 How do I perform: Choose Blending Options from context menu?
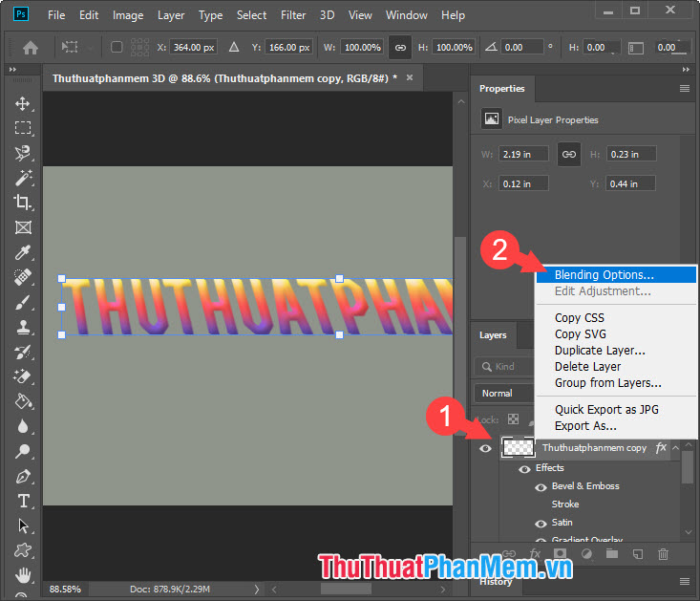tap(616, 274)
